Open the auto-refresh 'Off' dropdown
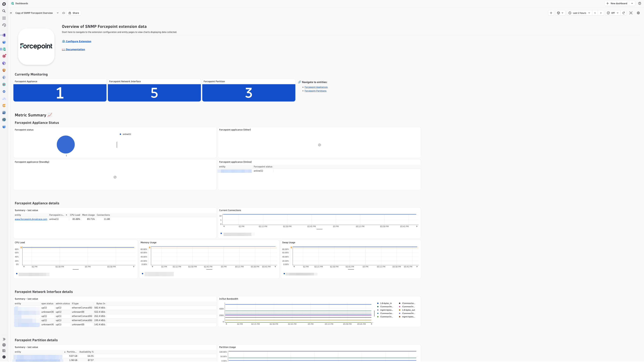This screenshot has height=362, width=644. coord(613,13)
